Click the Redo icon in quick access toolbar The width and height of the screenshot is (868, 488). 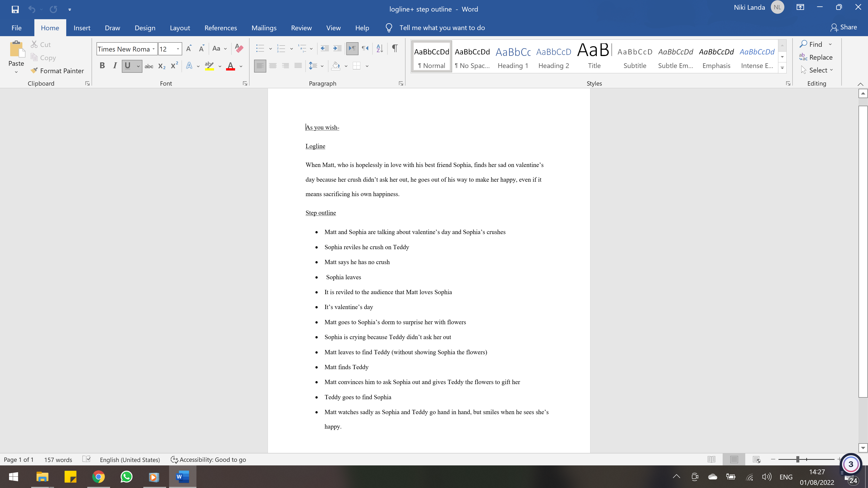[53, 9]
